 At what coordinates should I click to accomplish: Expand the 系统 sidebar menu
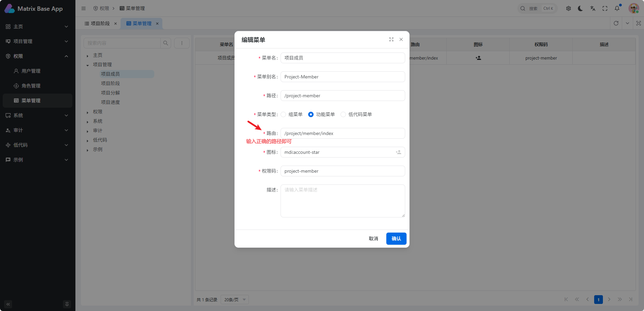coord(37,115)
